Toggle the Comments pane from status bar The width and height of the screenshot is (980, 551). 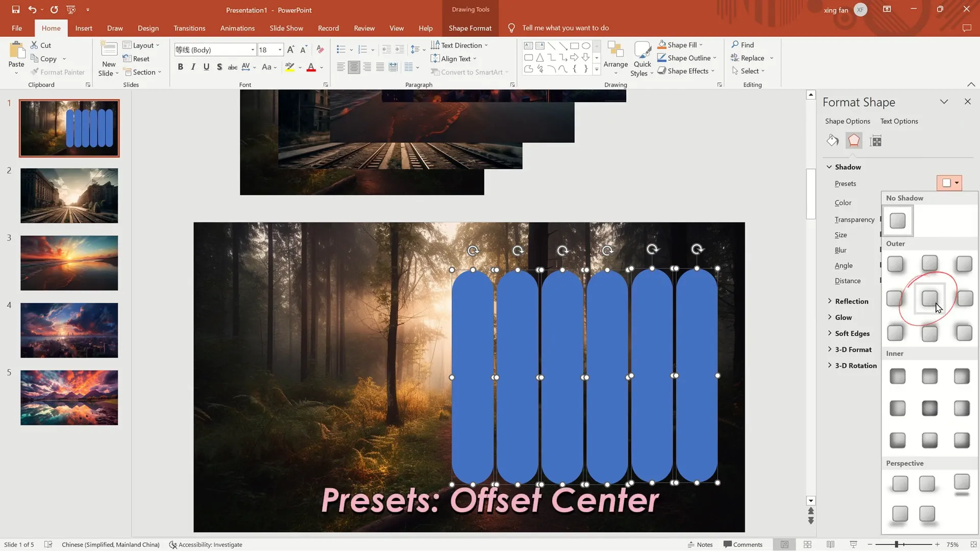743,545
